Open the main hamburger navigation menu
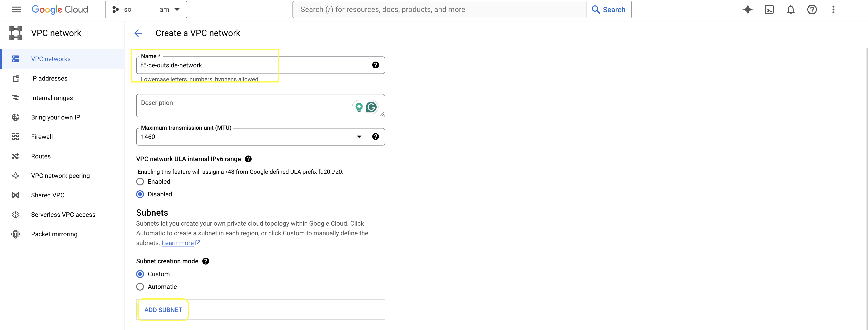Screen dimensions: 868x330 point(16,9)
